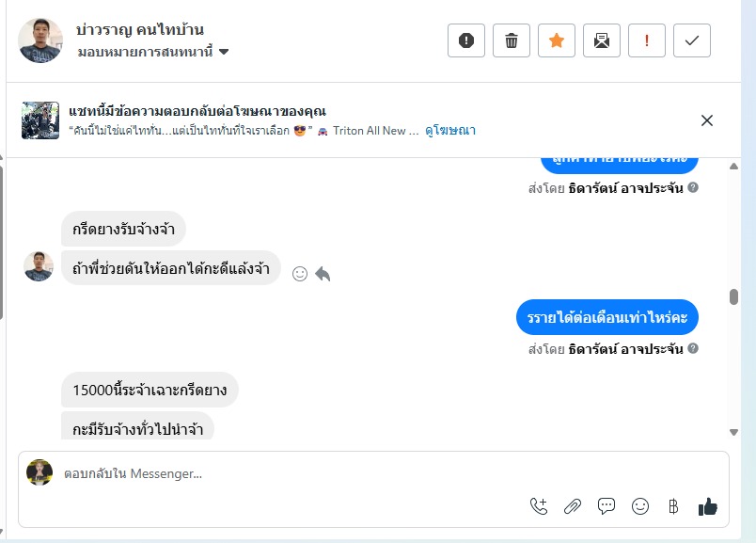The width and height of the screenshot is (756, 543).
Task: Click the baht payment request icon
Action: point(673,506)
